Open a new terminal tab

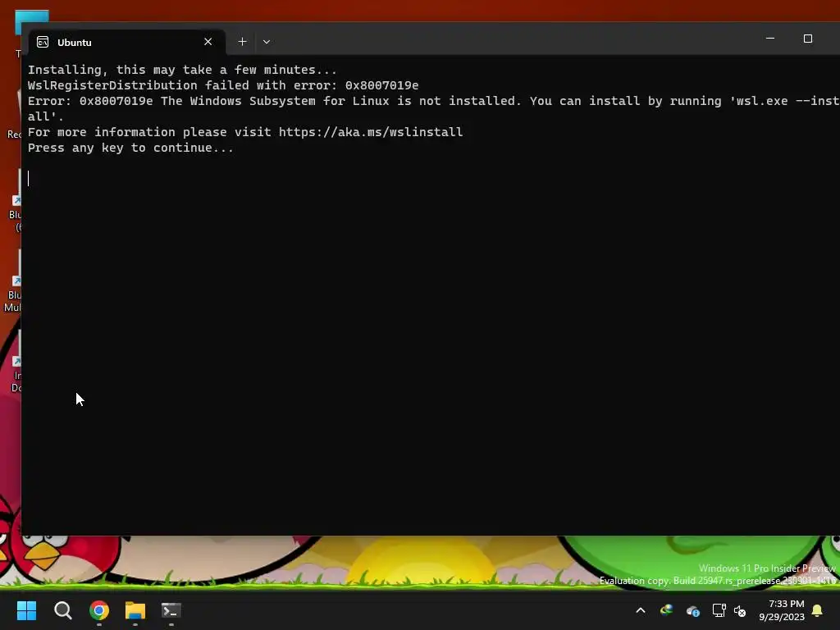242,42
